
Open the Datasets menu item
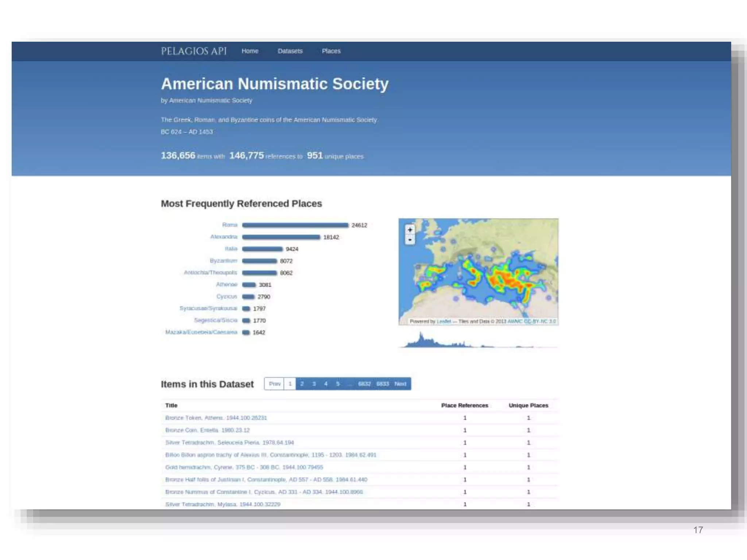click(290, 51)
